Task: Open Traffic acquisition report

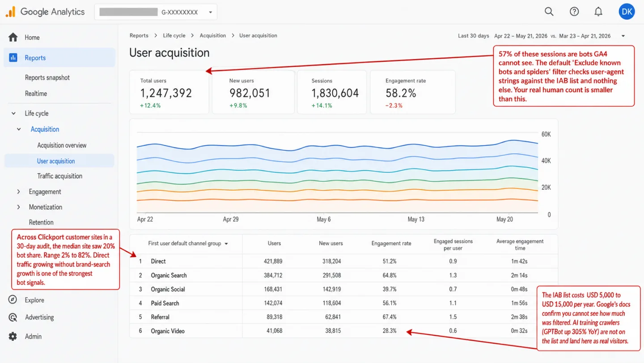Action: click(x=60, y=176)
